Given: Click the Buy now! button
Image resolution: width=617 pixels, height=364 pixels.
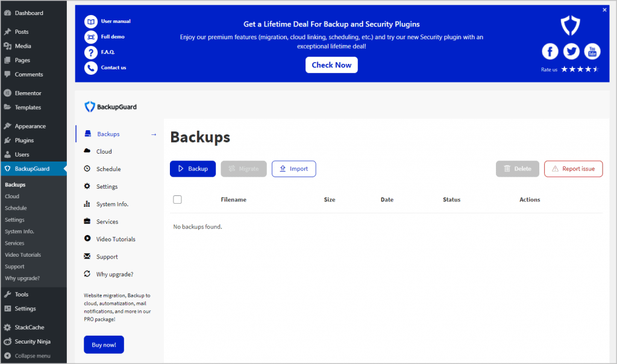Looking at the screenshot, I should (104, 345).
